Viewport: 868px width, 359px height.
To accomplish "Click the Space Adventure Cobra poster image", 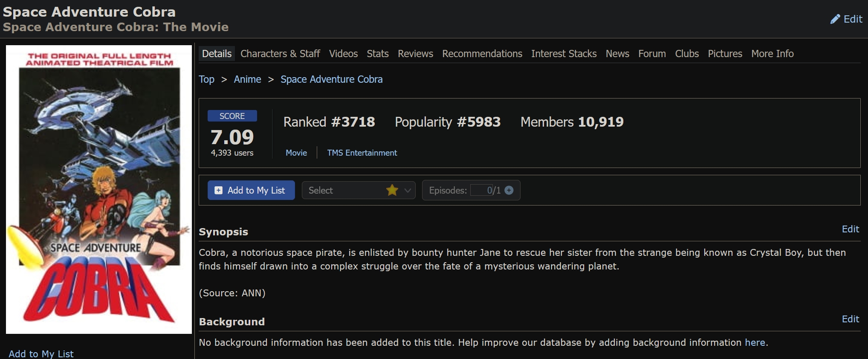I will click(99, 189).
